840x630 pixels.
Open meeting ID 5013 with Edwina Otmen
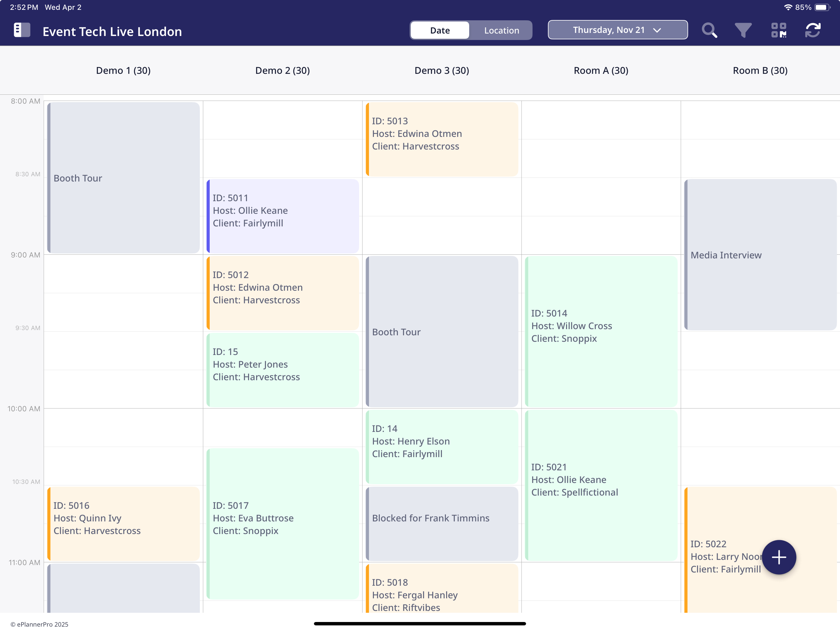[x=442, y=139]
